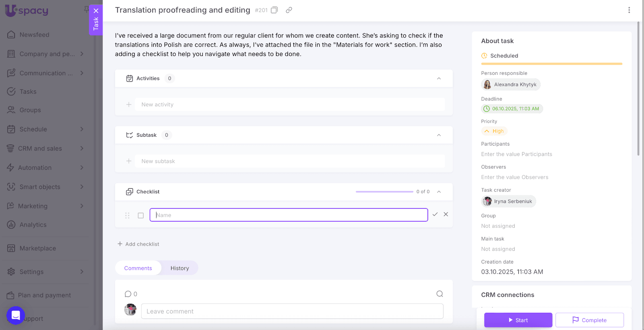Screen dimensions: 644x330
Task: Click the drag handle of checklist item
Action: [x=128, y=215]
